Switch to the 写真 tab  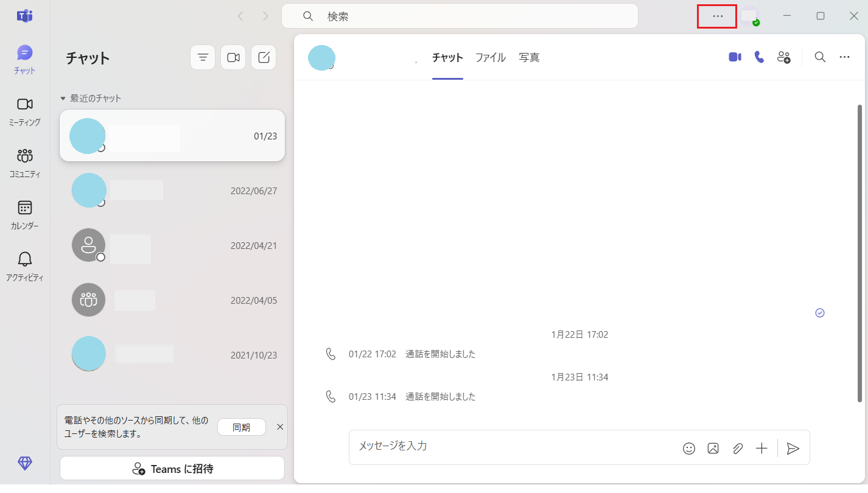(x=529, y=58)
